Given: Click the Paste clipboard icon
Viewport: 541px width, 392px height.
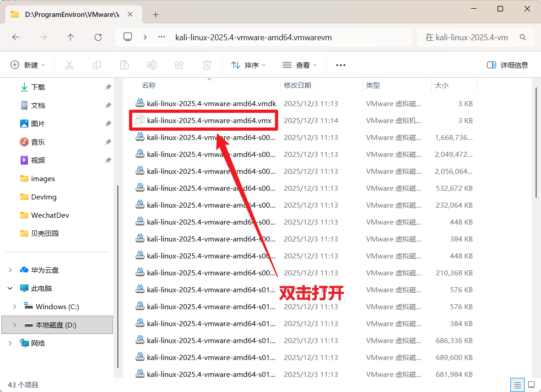Looking at the screenshot, I should click(124, 65).
